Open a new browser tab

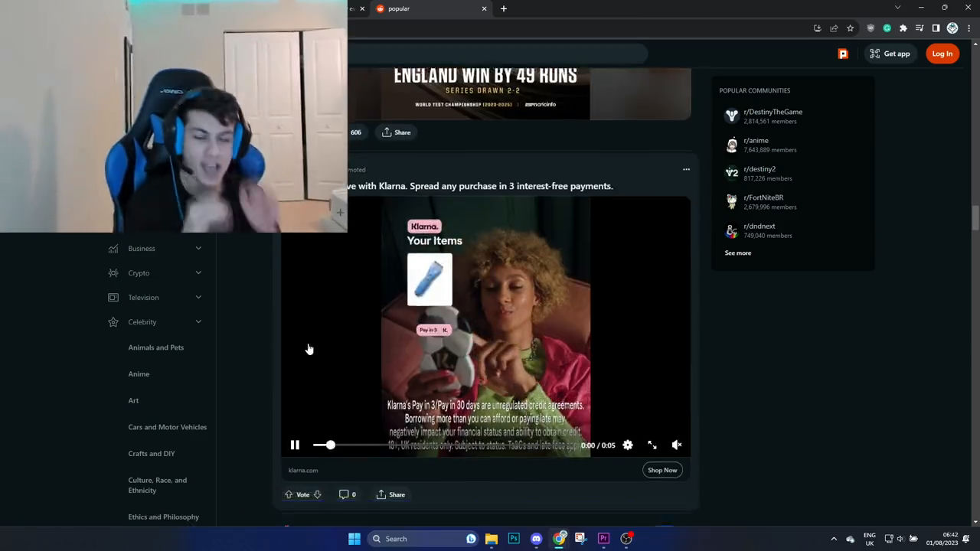503,8
